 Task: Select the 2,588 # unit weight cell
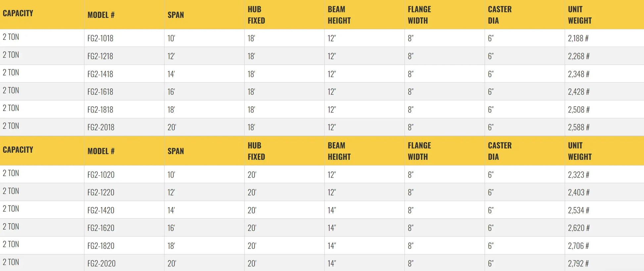point(579,127)
